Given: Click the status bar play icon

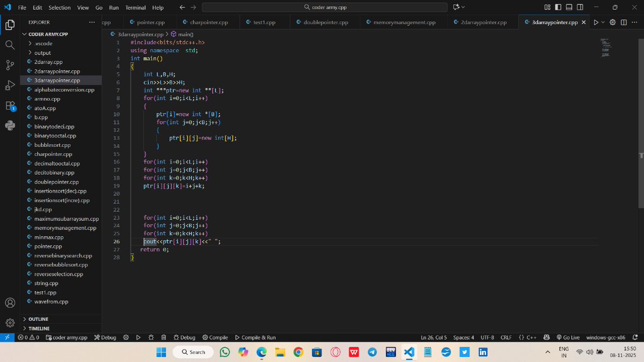Looking at the screenshot, I should click(138, 337).
